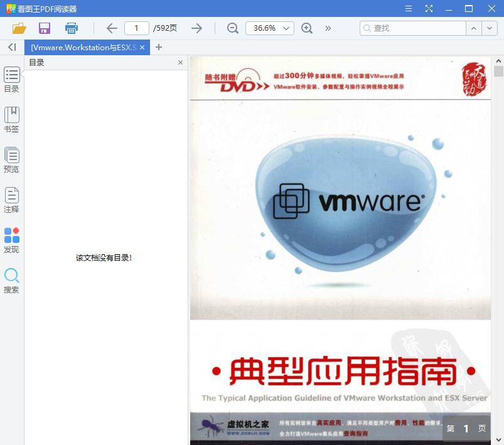Viewport: 504px width, 445px height.
Task: Maximize the PDF reader window
Action: [x=469, y=9]
